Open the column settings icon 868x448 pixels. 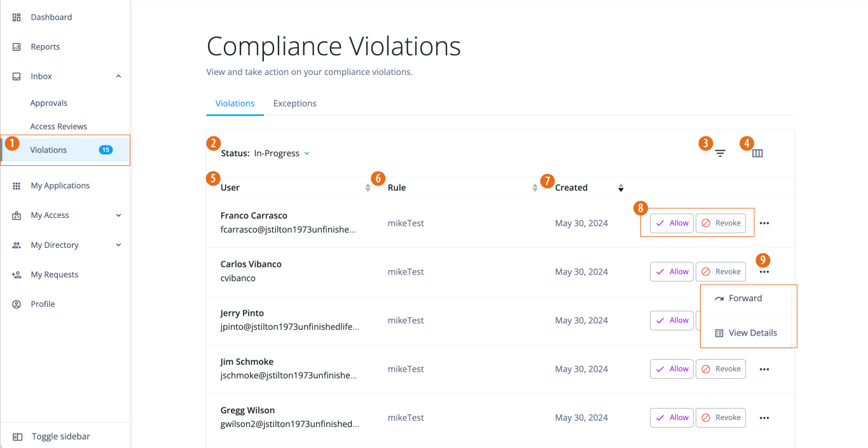[757, 153]
